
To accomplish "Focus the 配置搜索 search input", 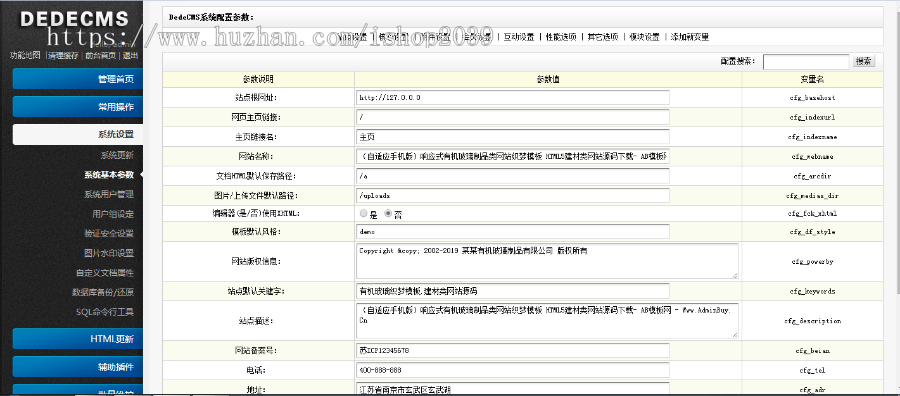I will (x=806, y=61).
